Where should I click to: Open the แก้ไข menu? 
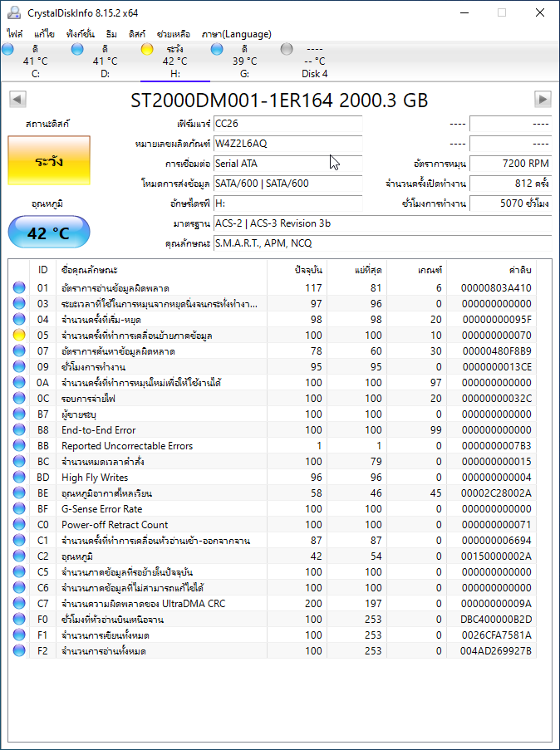(x=45, y=34)
